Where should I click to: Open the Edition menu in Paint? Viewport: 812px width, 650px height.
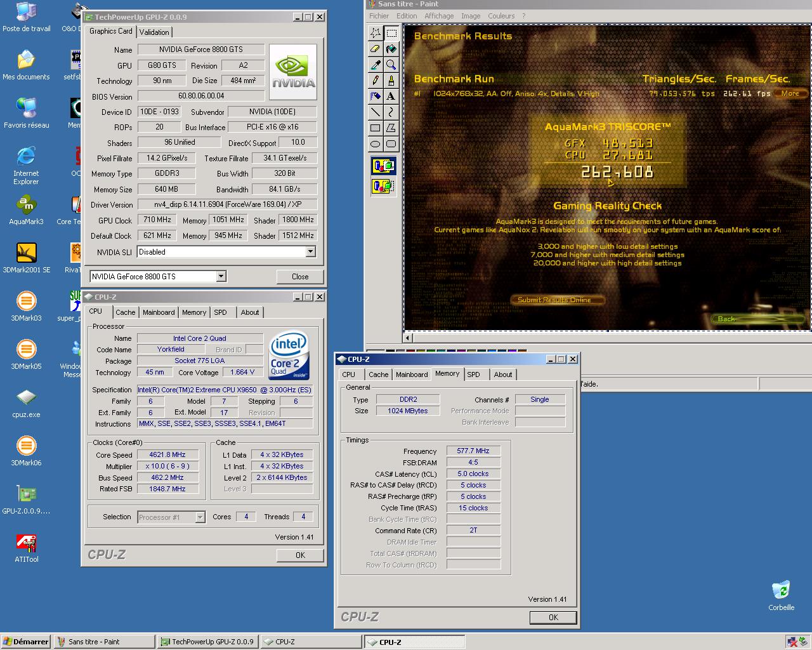[407, 16]
